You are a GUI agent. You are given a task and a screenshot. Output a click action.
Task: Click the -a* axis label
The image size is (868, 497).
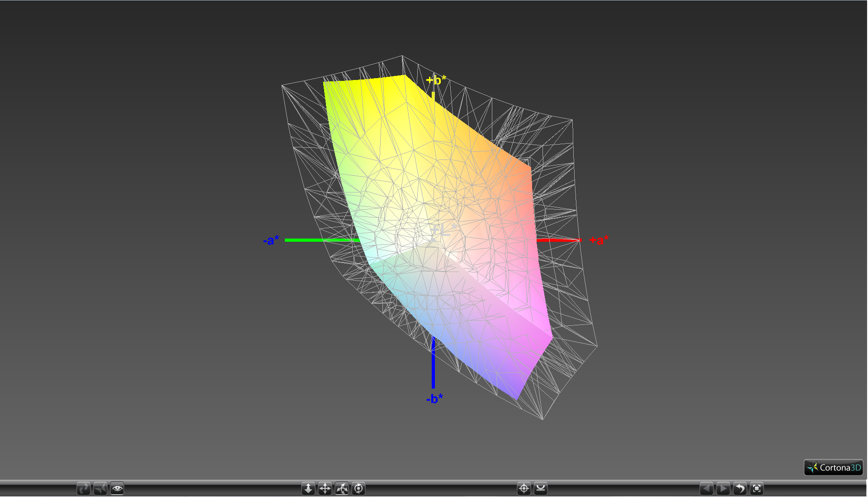click(x=271, y=240)
